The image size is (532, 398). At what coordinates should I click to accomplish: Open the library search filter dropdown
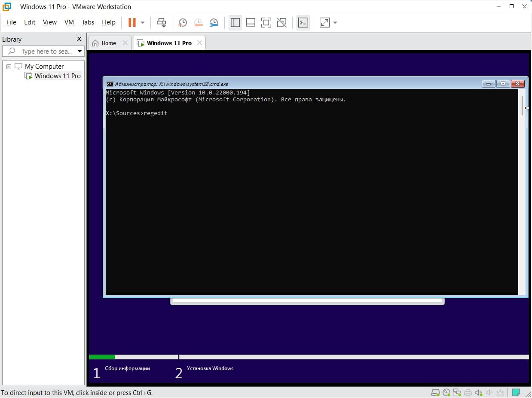pos(79,51)
